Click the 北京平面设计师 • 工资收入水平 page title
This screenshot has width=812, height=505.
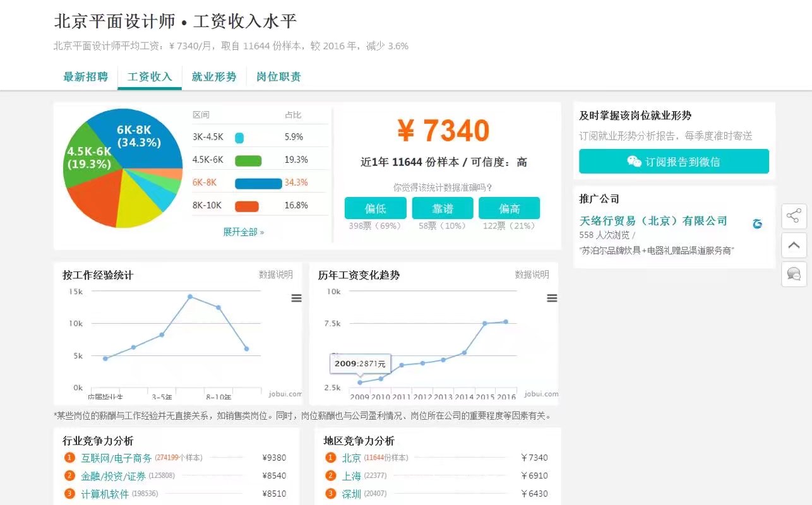coord(176,21)
